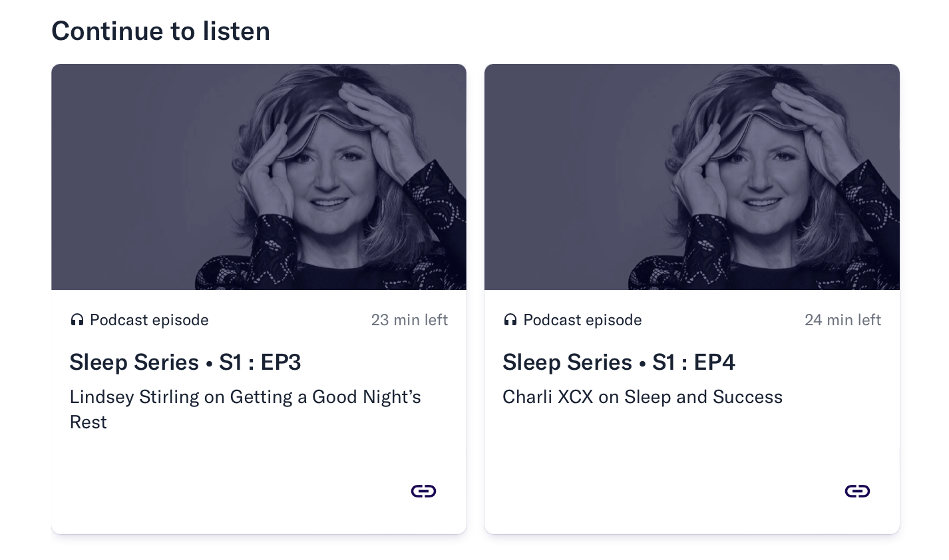Viewport: 949px width, 560px height.
Task: Select 'Lindsey Stirling on Getting a Good Night's Rest'
Action: pos(245,410)
